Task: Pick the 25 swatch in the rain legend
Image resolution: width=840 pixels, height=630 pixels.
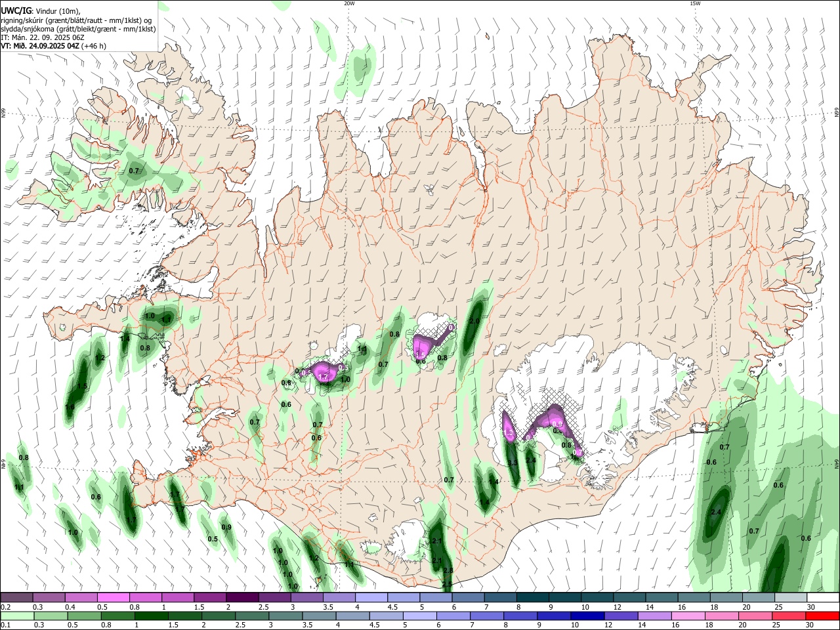Action: [789, 616]
